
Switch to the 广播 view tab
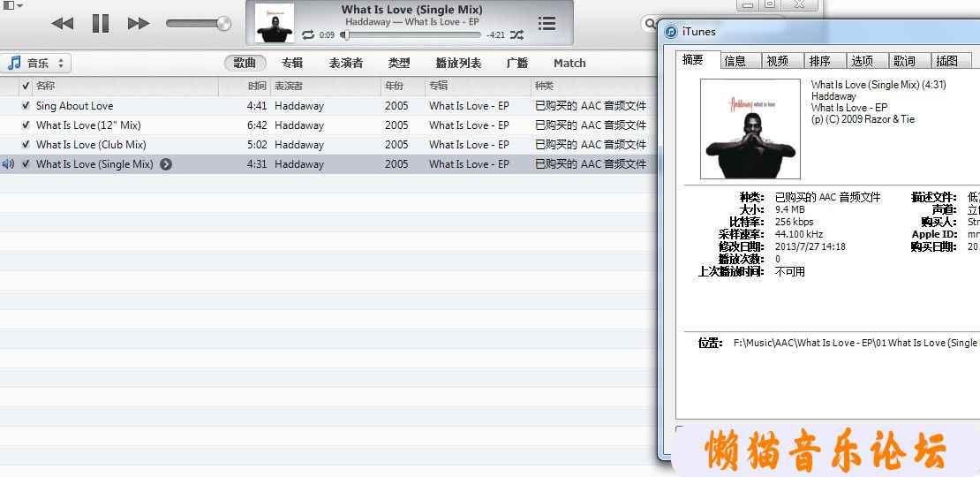click(x=517, y=63)
